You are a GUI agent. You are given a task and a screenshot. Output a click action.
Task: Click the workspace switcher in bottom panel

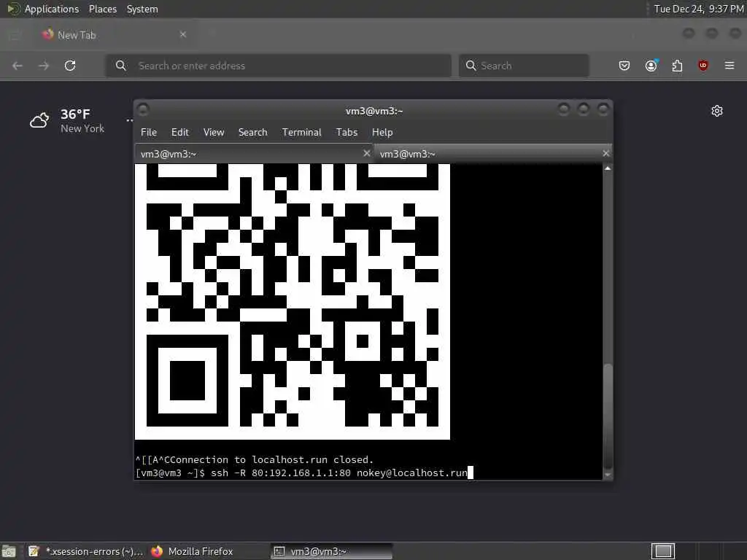coord(662,551)
